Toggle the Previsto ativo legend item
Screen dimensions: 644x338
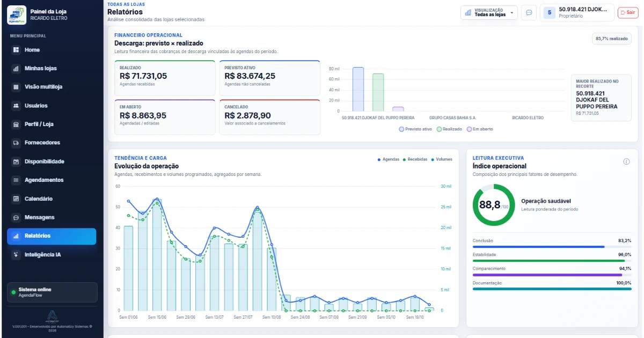pyautogui.click(x=415, y=129)
